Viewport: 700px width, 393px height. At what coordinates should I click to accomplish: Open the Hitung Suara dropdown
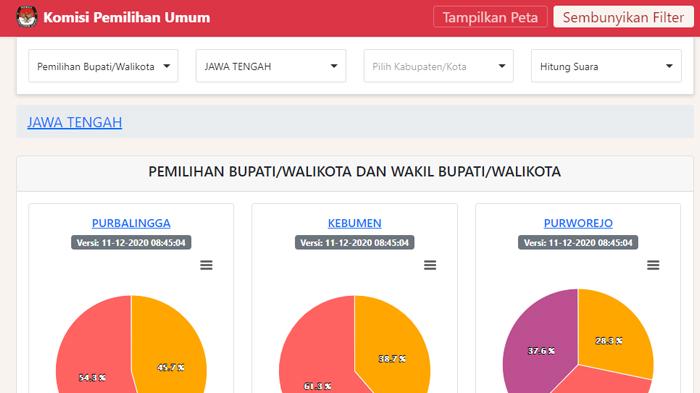(606, 66)
